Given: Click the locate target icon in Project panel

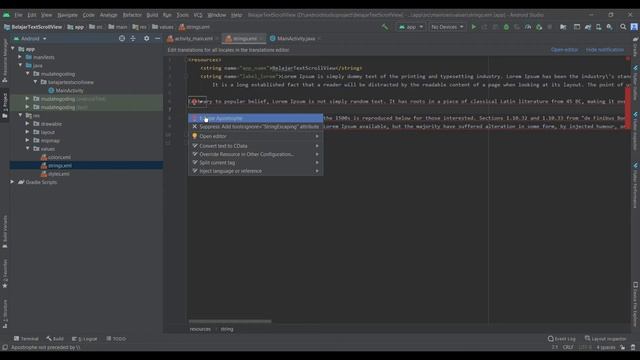Looking at the screenshot, I should pos(122,38).
